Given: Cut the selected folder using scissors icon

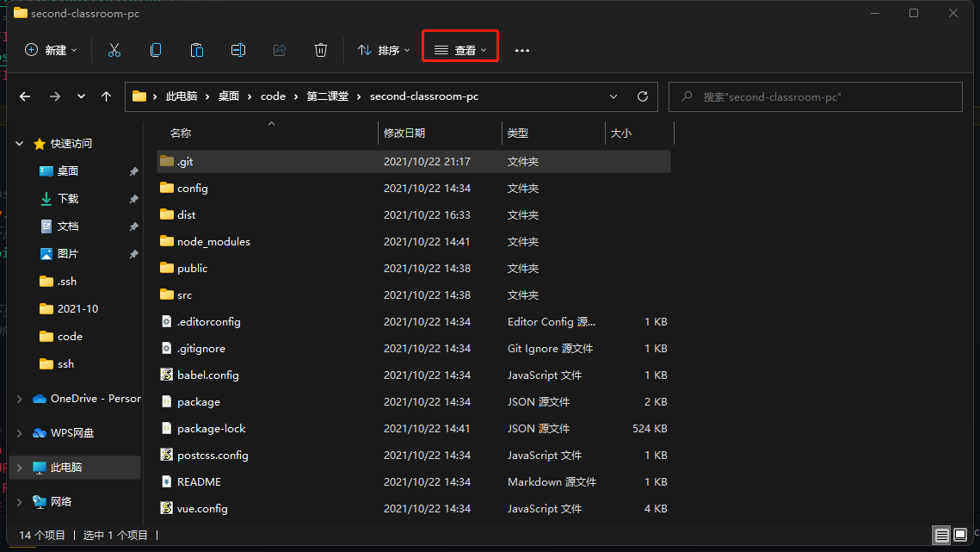Looking at the screenshot, I should pos(114,50).
